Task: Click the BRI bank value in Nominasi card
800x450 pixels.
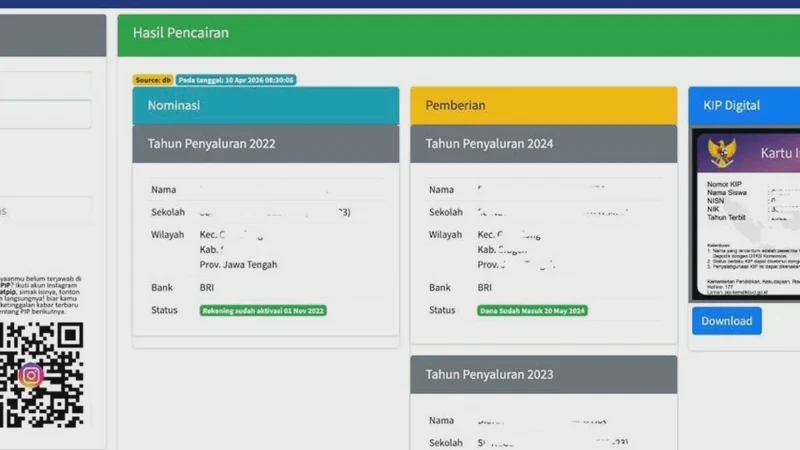Action: 207,287
